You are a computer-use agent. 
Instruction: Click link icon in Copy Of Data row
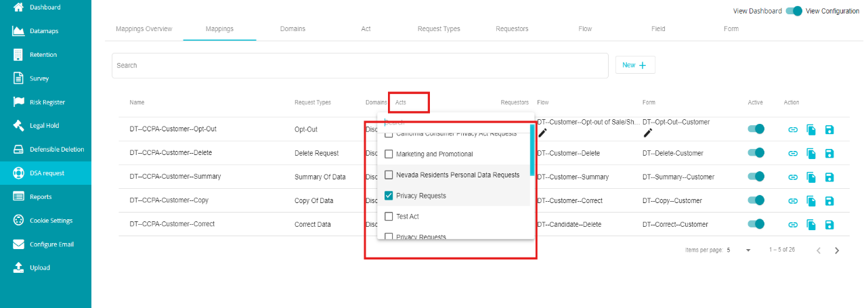pyautogui.click(x=793, y=201)
